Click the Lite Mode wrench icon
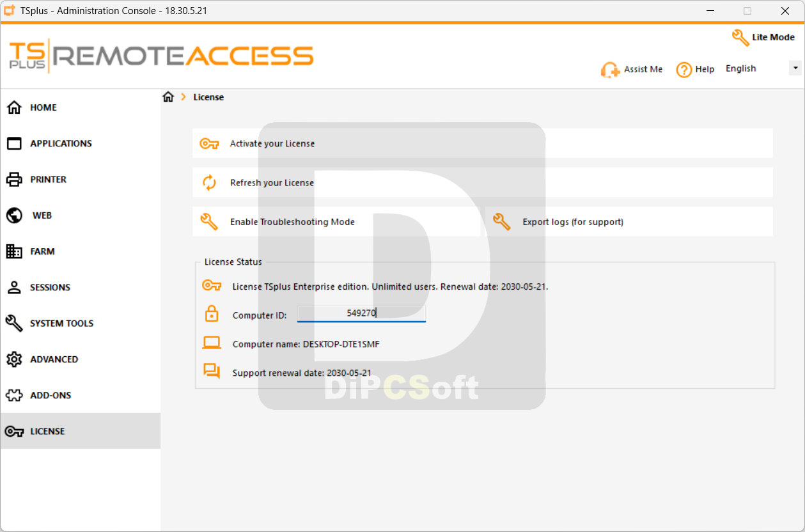805x532 pixels. [740, 38]
